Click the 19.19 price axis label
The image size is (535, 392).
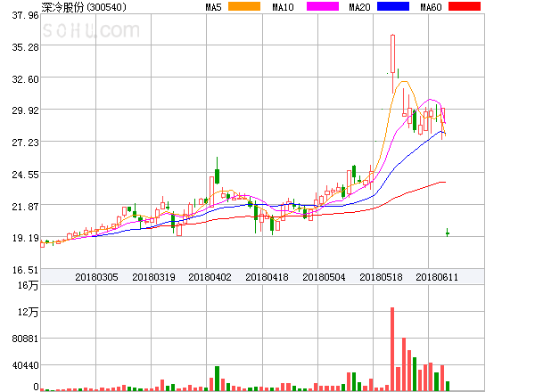25,238
